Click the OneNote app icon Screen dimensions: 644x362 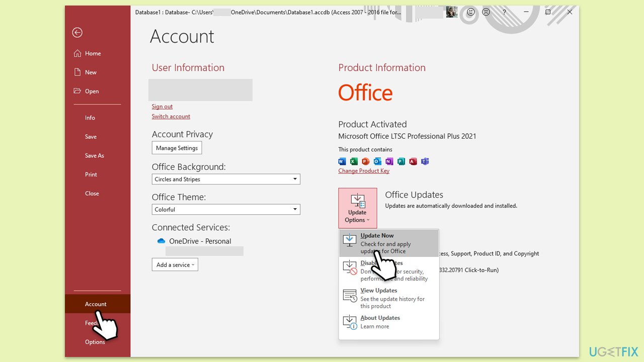(x=389, y=161)
